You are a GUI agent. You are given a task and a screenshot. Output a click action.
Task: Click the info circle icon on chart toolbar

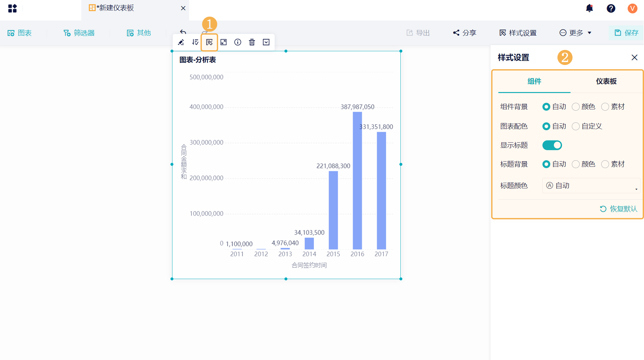click(x=238, y=42)
